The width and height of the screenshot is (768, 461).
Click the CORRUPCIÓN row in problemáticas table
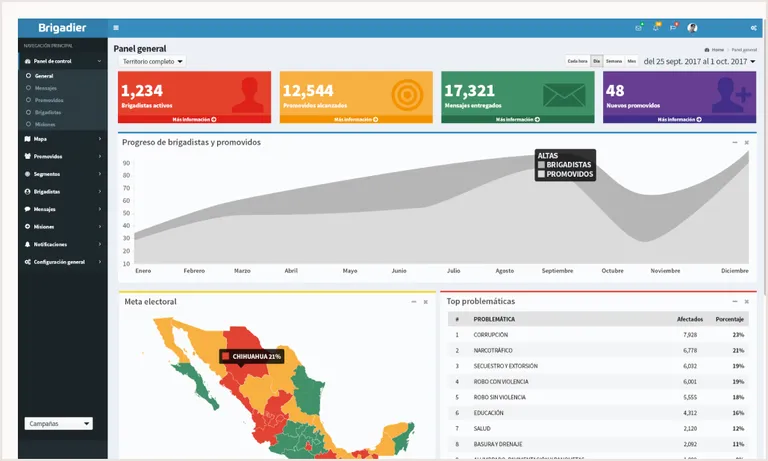(598, 335)
